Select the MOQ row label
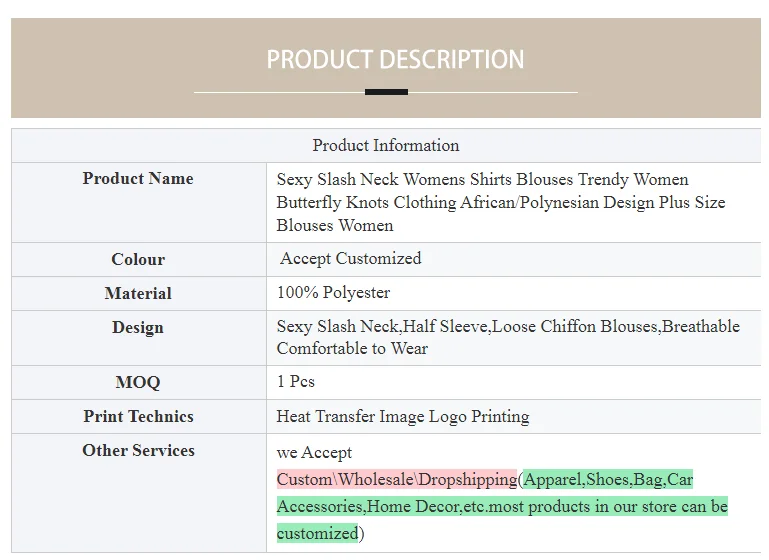The image size is (769, 560). coord(138,382)
